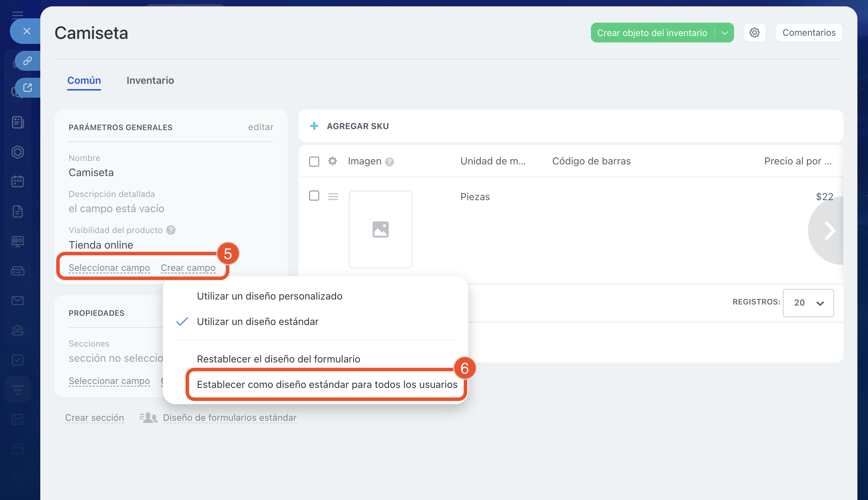Click the mail icon in left sidebar
The image size is (868, 500).
coord(18,301)
